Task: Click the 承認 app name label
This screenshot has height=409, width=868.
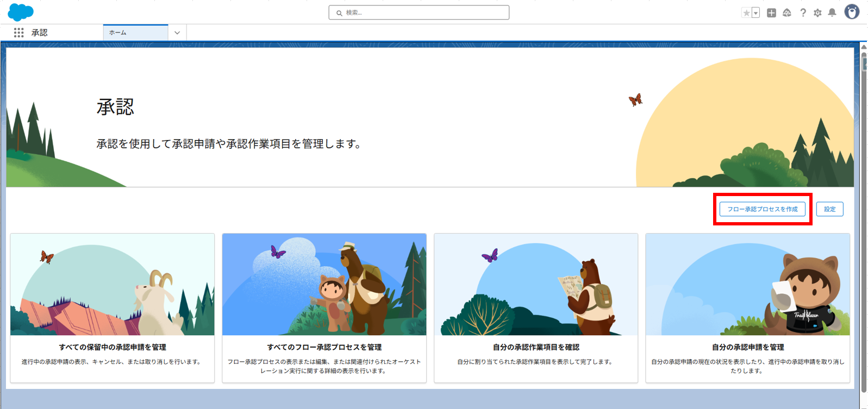Action: coord(39,33)
